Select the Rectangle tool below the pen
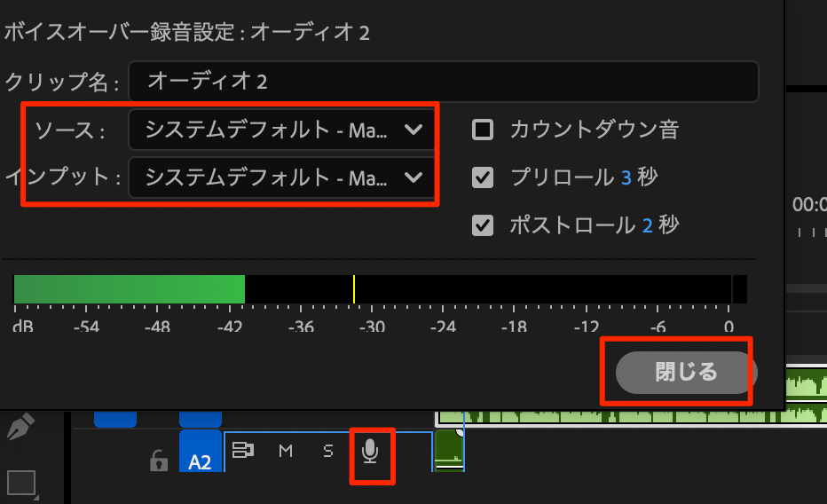This screenshot has width=827, height=504. click(20, 484)
